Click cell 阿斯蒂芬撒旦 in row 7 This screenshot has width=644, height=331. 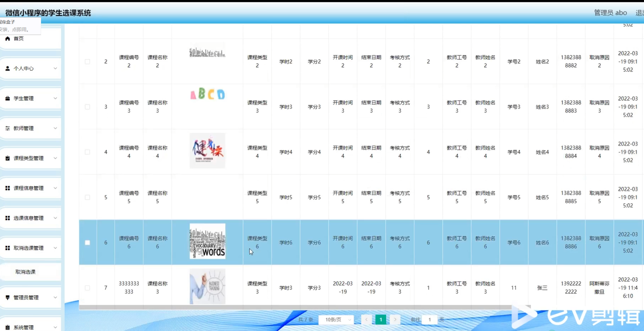pos(599,288)
